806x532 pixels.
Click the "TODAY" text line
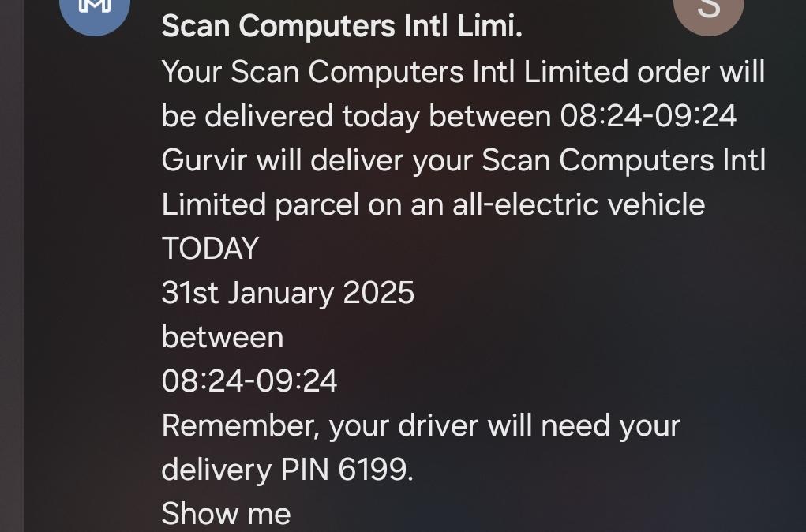click(x=210, y=249)
